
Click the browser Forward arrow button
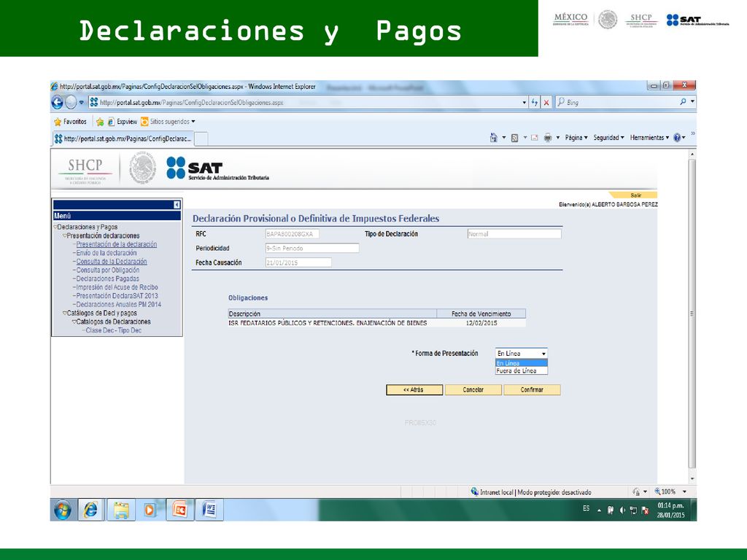coord(71,102)
